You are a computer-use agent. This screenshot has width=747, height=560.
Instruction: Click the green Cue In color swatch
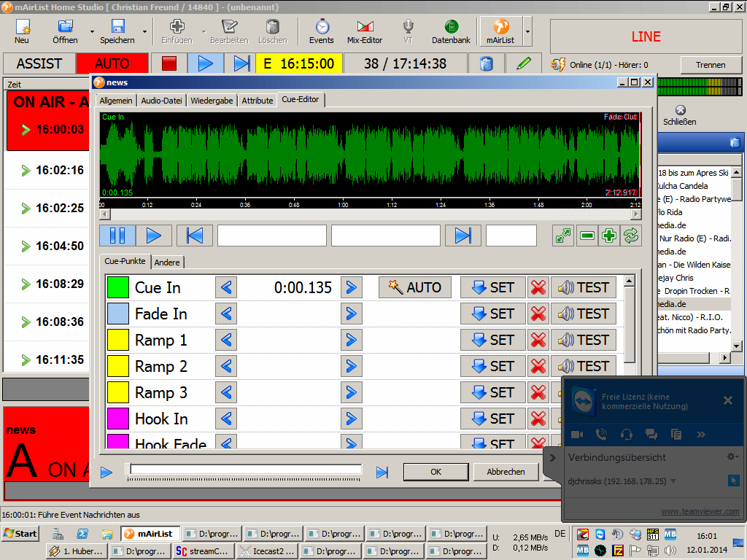coord(117,287)
